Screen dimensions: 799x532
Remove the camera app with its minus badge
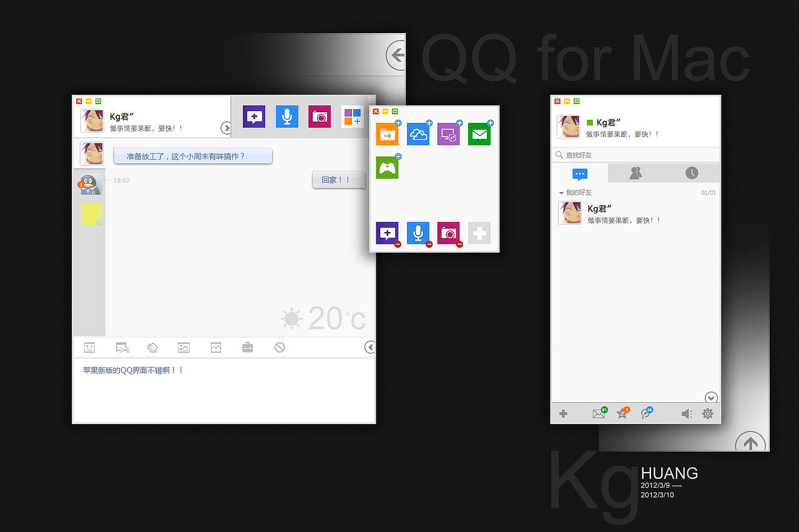coord(458,244)
